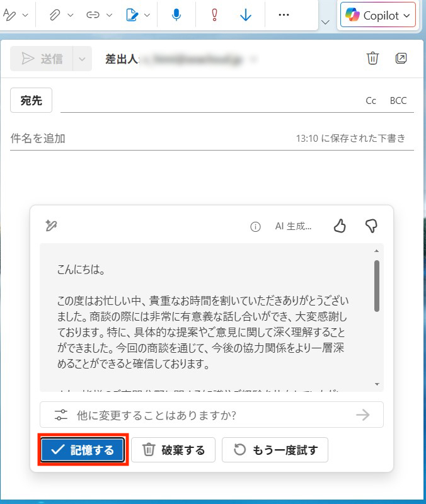The height and width of the screenshot is (504, 426).
Task: Expand the ribbon using the chevron below toolbar
Action: tap(325, 22)
